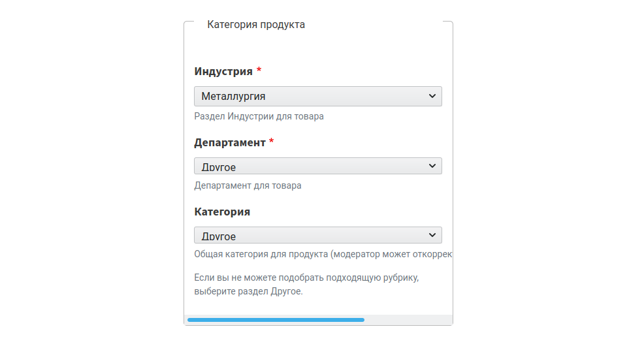The image size is (644, 348).
Task: Click the Индустрия field label
Action: click(223, 71)
